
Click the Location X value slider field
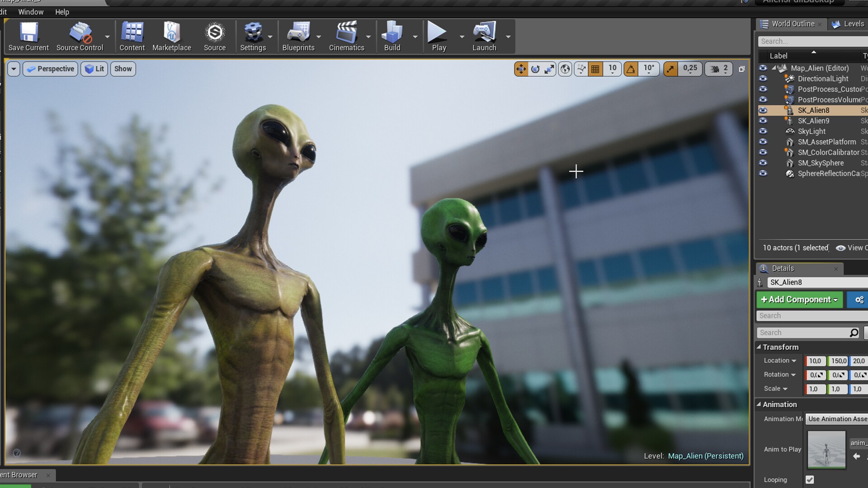[815, 361]
